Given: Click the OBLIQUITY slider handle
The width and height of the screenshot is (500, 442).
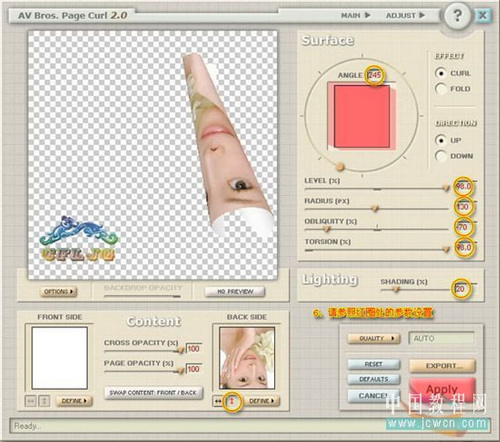Looking at the screenshot, I should 327,229.
